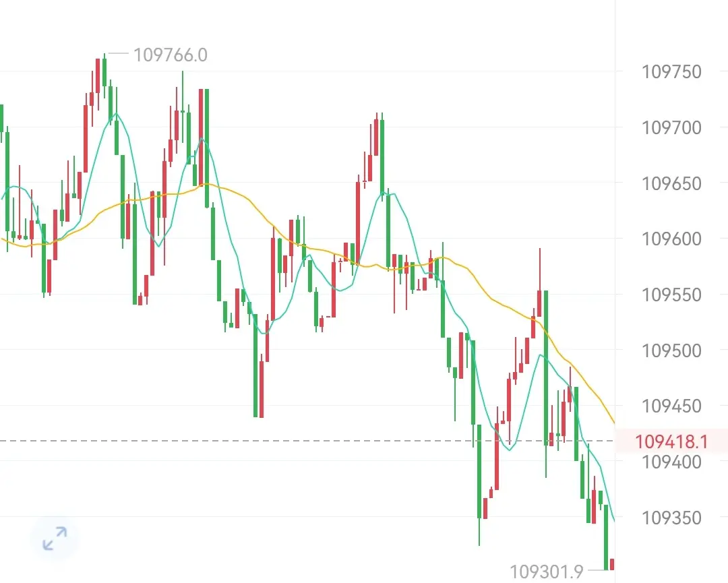
Task: Select the 109766.0 high price marker
Action: coord(171,55)
